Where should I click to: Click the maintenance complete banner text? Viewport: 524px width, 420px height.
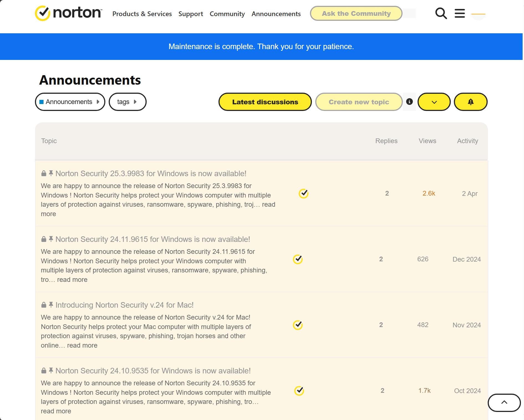tap(261, 47)
